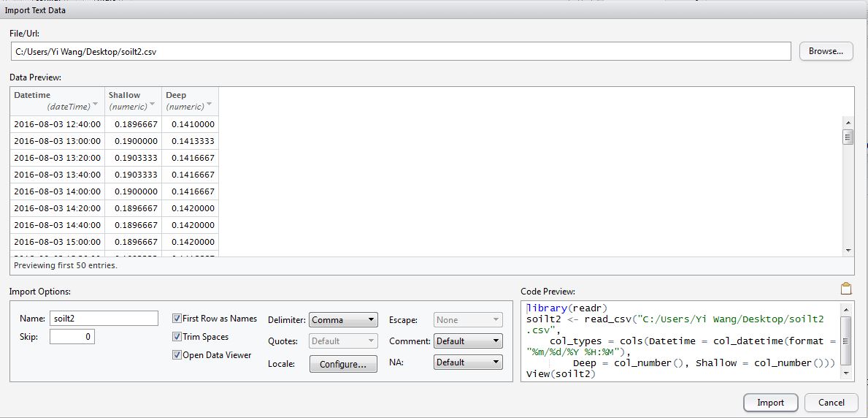This screenshot has height=418, width=868.
Task: Click Shallow value in 13:20:00 row
Action: (x=134, y=158)
